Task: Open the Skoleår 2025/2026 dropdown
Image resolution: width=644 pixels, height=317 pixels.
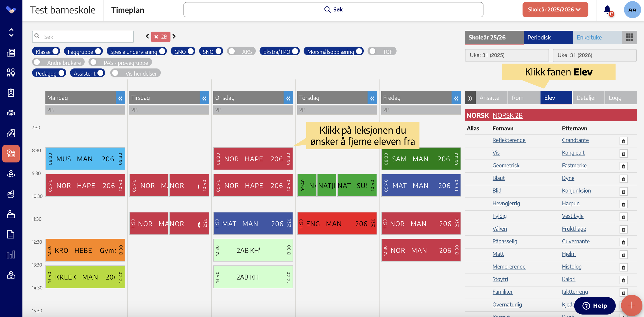Action: 555,10
